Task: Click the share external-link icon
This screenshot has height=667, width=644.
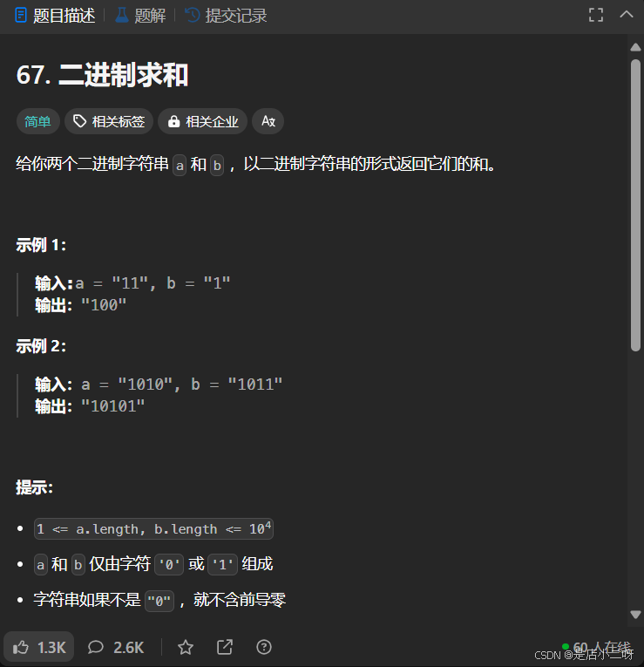Action: point(225,648)
